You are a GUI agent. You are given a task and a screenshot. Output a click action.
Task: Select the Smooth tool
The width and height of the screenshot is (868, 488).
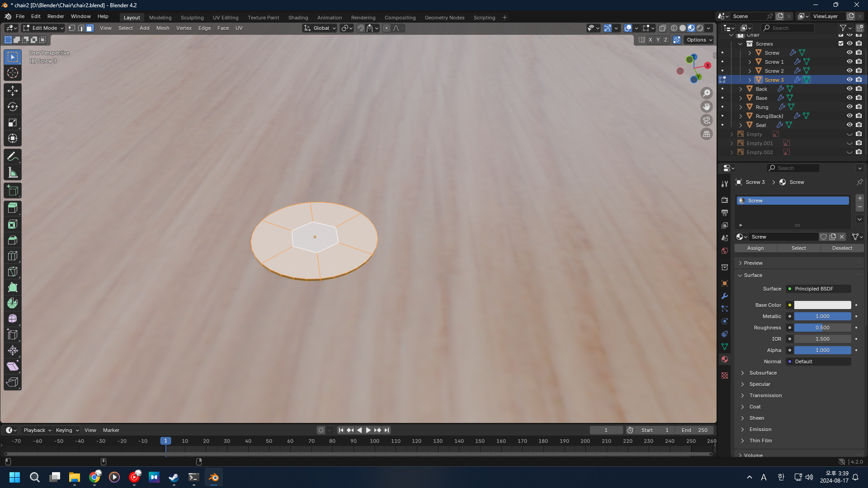(13, 319)
